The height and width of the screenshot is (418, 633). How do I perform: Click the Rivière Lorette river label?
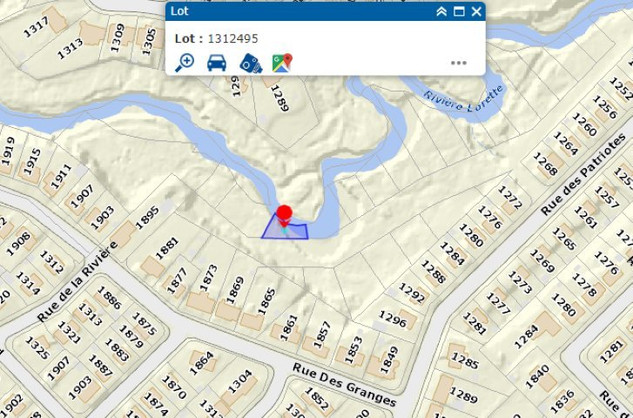464,99
